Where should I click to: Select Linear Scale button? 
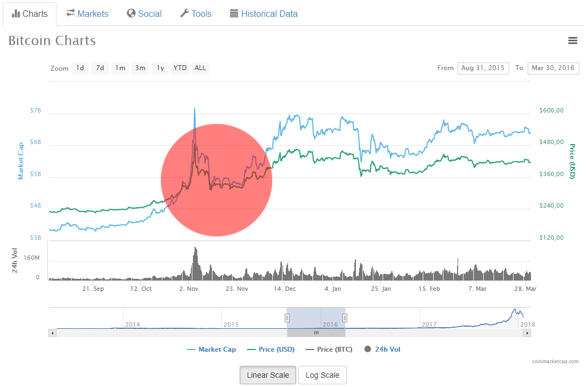[x=268, y=375]
